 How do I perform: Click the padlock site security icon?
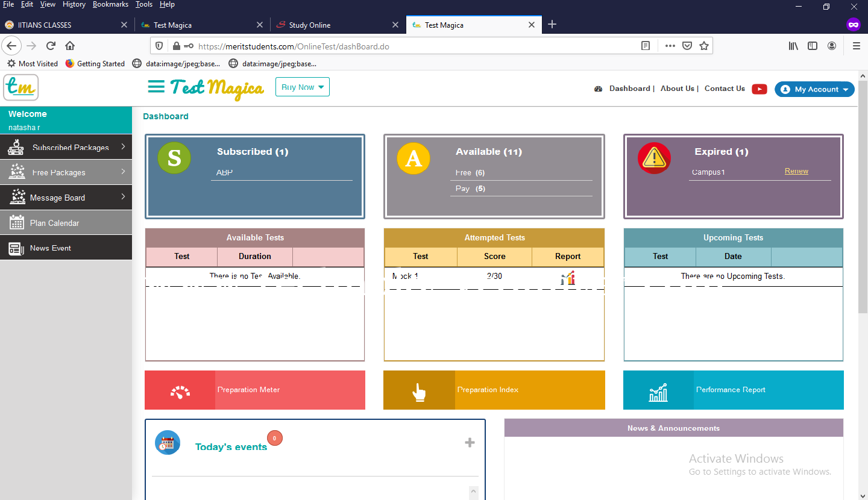[x=176, y=46]
